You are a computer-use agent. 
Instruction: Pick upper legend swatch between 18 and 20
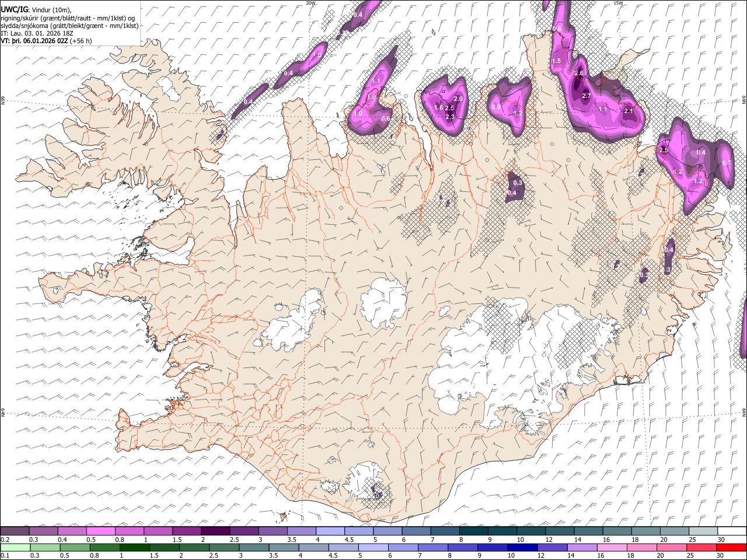pyautogui.click(x=647, y=531)
